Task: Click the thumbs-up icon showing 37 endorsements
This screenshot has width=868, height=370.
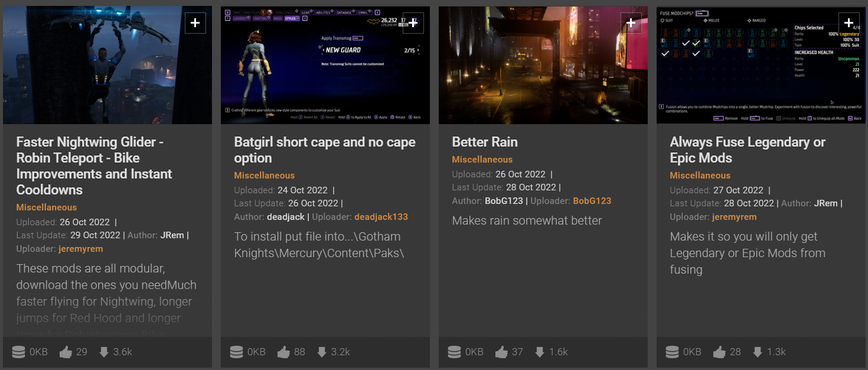Action: (x=501, y=352)
